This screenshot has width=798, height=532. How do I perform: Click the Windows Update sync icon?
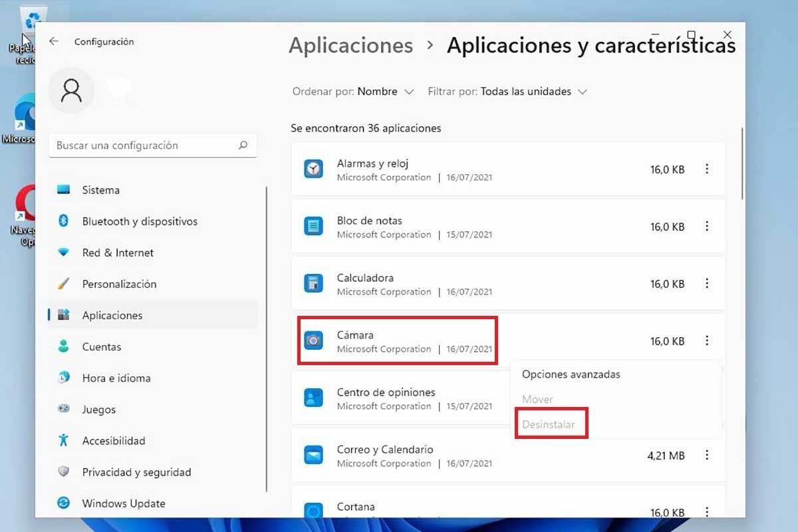click(64, 503)
